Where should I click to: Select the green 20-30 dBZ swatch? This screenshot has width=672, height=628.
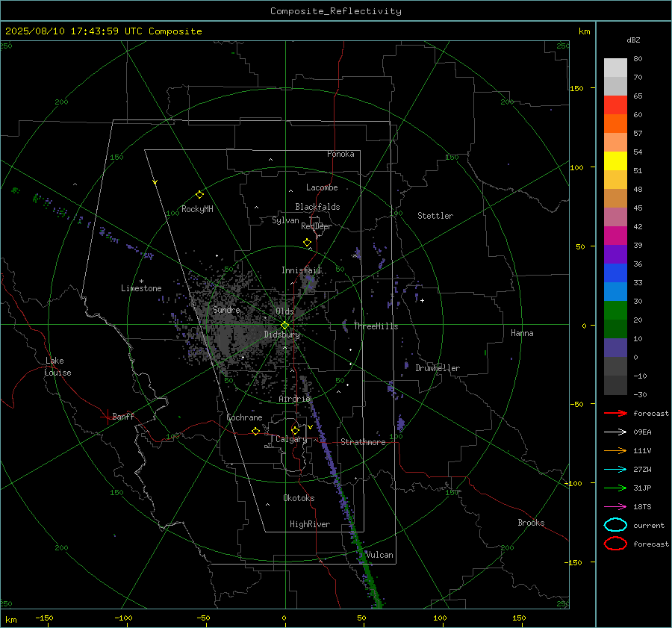coord(615,311)
